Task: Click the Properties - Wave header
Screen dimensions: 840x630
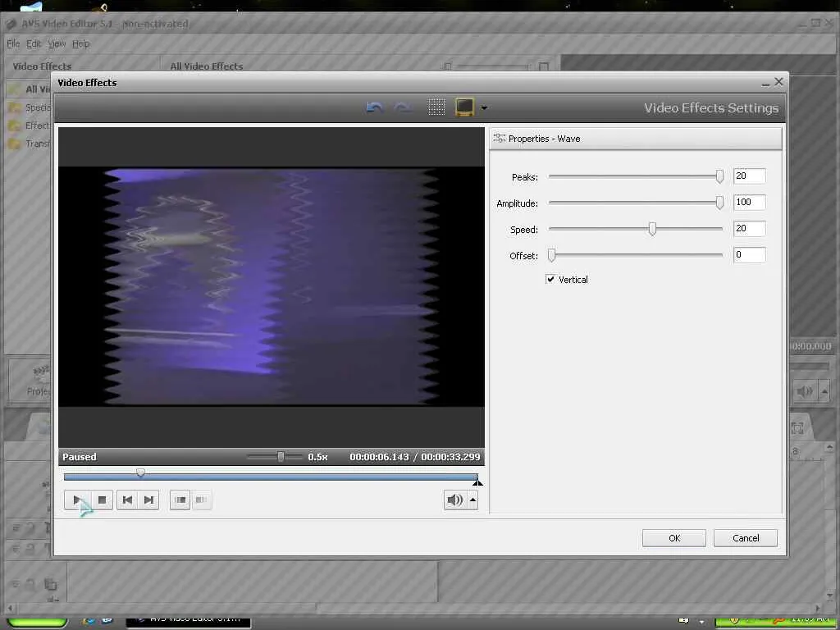Action: (636, 139)
